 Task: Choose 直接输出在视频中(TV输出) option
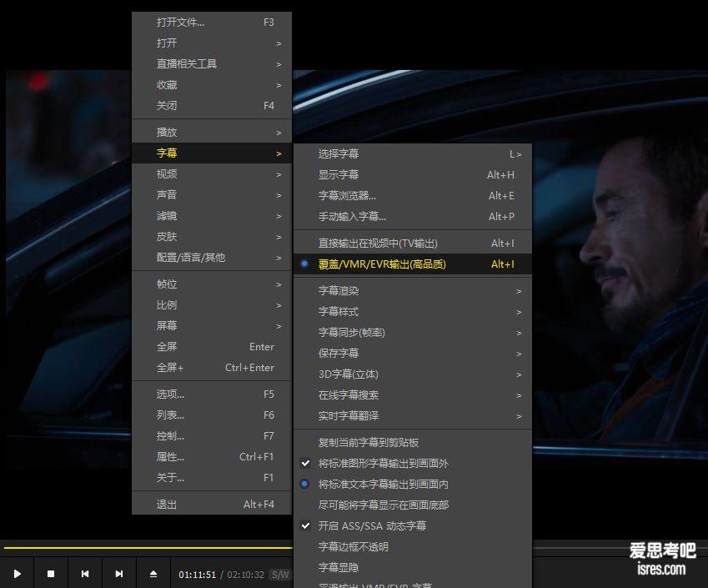tap(413, 244)
